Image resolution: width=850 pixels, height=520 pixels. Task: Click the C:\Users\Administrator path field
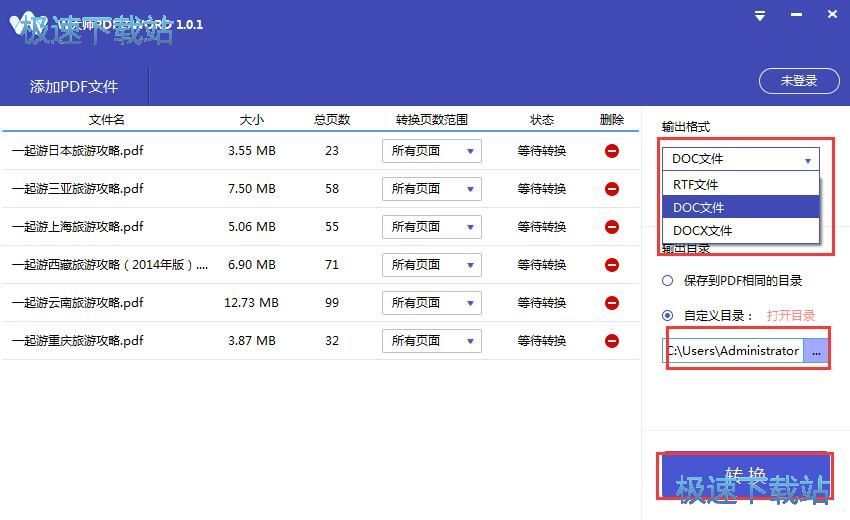[x=732, y=351]
